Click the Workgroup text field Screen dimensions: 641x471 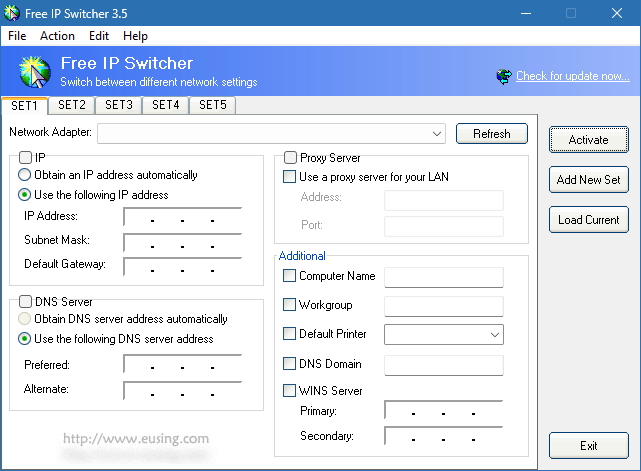[444, 306]
